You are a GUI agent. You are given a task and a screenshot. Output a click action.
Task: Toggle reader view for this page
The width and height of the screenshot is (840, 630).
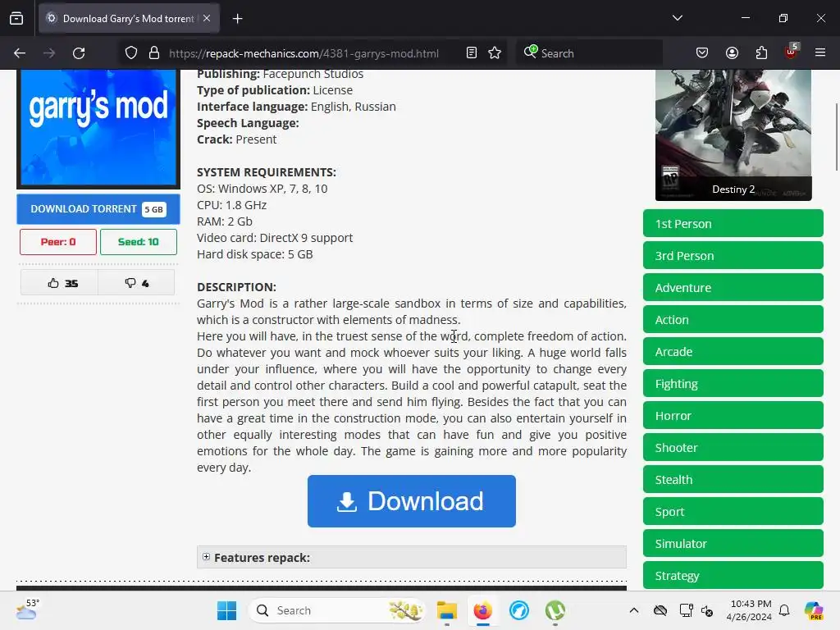click(472, 53)
